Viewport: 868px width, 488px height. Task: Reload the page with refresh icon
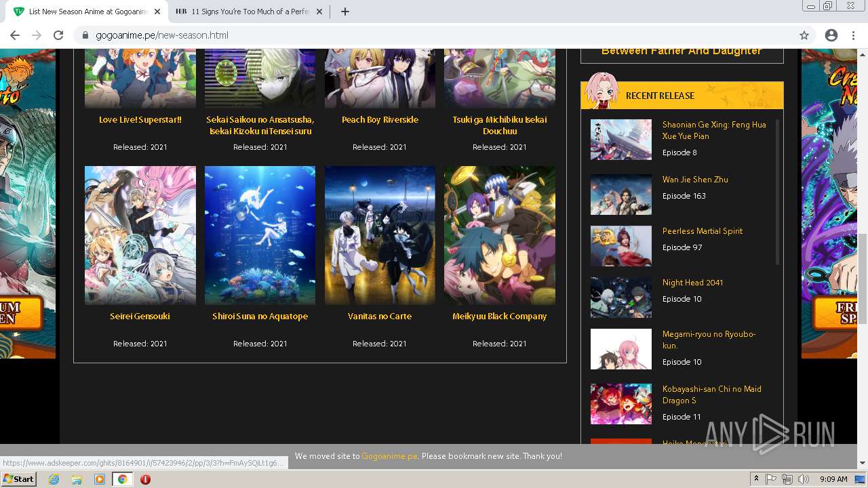coord(58,35)
